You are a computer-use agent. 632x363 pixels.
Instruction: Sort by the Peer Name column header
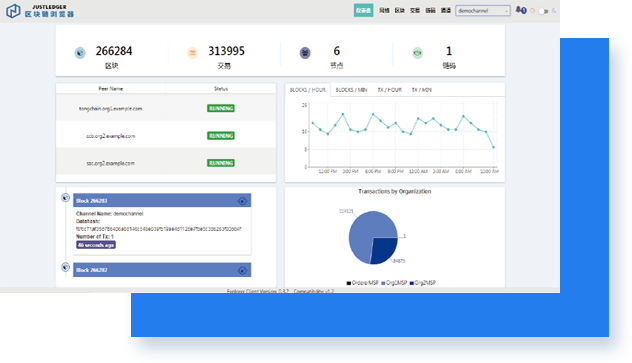click(111, 89)
